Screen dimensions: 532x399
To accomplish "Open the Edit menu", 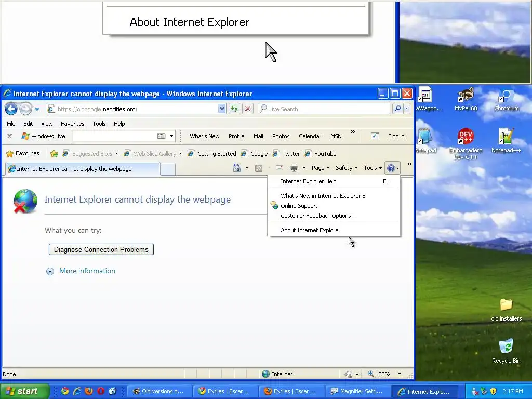I will [x=28, y=124].
